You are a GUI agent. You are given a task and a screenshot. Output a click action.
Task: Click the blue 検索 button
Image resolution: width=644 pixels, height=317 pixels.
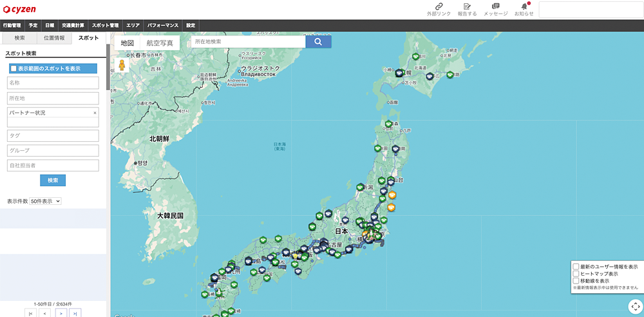(53, 180)
